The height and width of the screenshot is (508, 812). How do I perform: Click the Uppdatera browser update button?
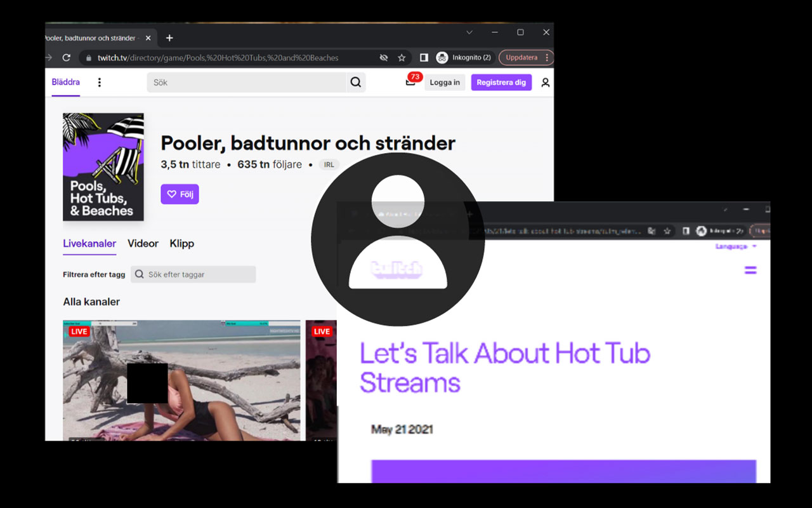click(x=525, y=58)
